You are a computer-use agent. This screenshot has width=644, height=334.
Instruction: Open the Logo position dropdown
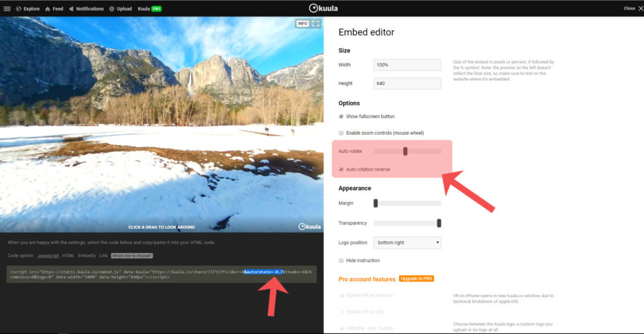pyautogui.click(x=407, y=242)
